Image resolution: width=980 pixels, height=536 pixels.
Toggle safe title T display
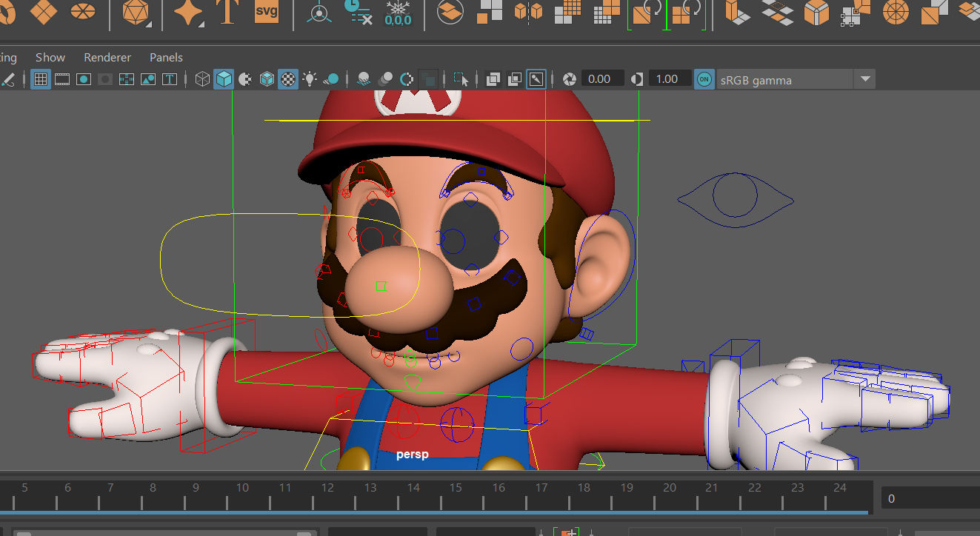[x=170, y=79]
